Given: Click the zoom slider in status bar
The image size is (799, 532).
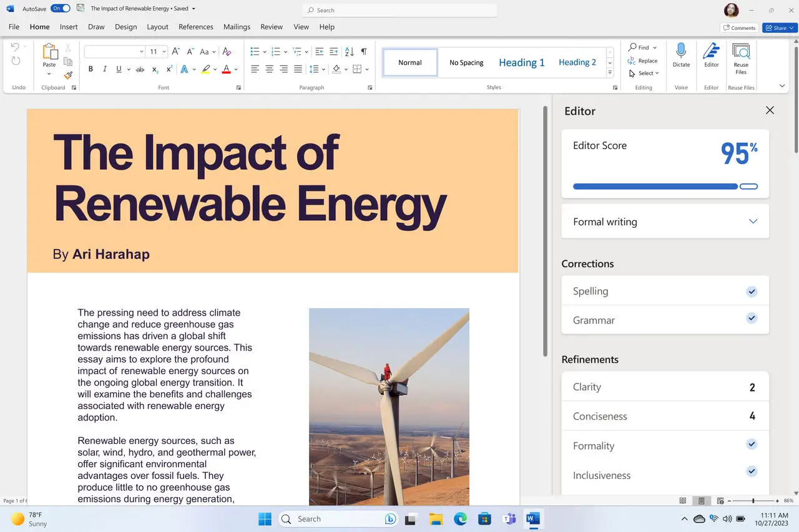Looking at the screenshot, I should click(753, 501).
